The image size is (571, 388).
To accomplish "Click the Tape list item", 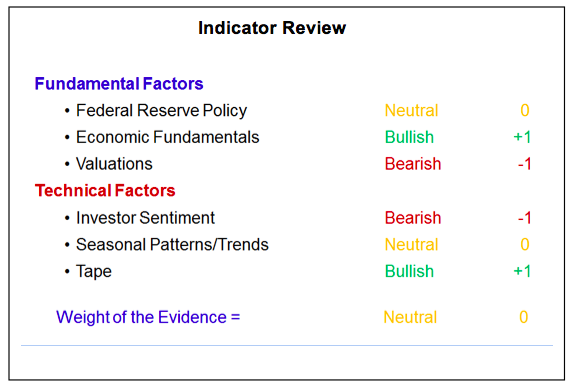I will (94, 272).
